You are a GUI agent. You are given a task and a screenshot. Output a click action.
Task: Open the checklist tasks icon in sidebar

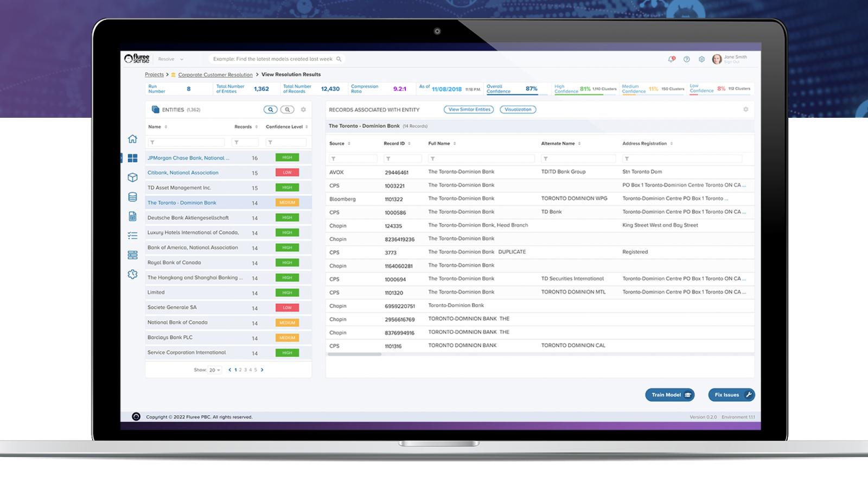pyautogui.click(x=132, y=236)
